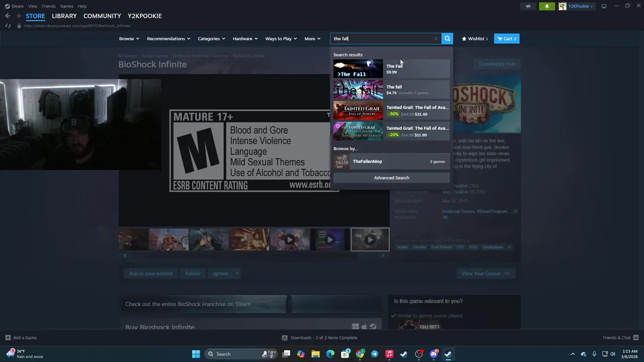Launch Copilot from the taskbar
This screenshot has width=644, height=362.
301,354
